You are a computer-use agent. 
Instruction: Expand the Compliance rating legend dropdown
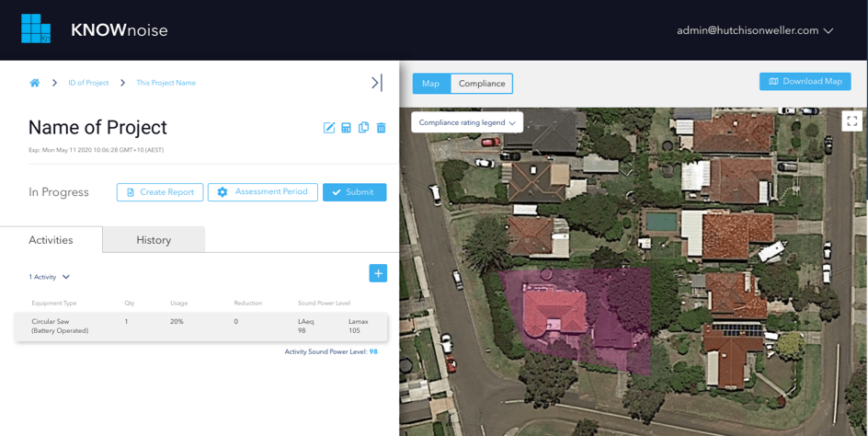click(467, 122)
